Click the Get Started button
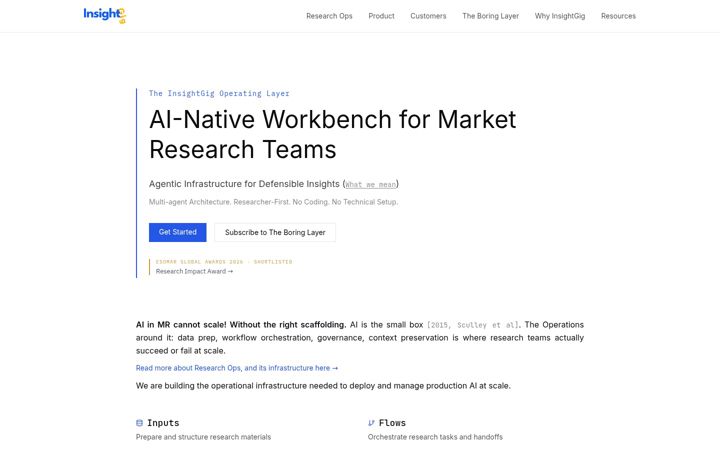The height and width of the screenshot is (450, 720). (x=178, y=232)
